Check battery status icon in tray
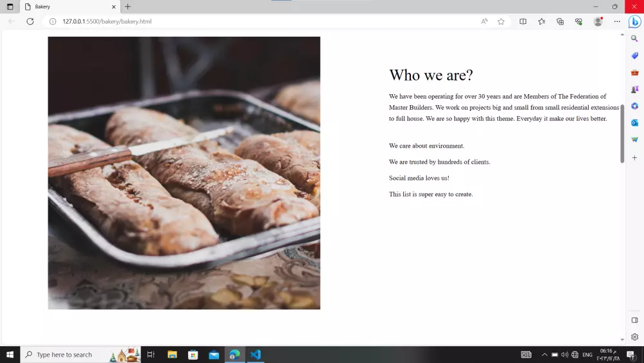 click(x=555, y=355)
